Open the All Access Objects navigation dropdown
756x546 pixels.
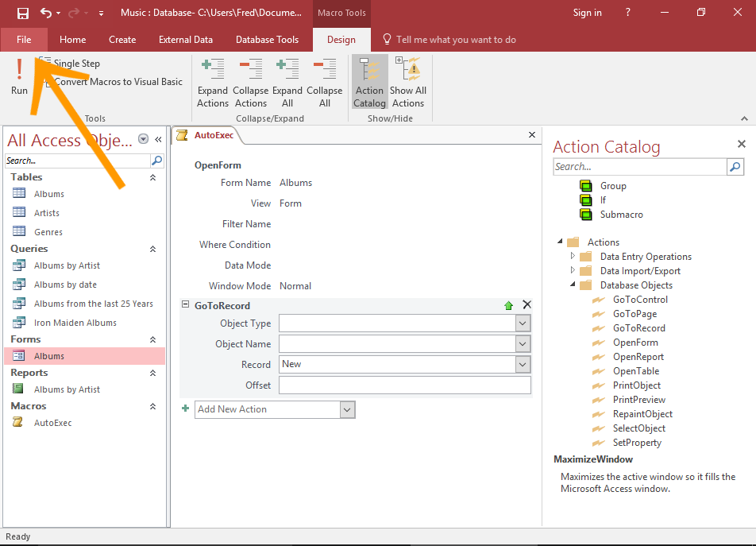tap(143, 139)
